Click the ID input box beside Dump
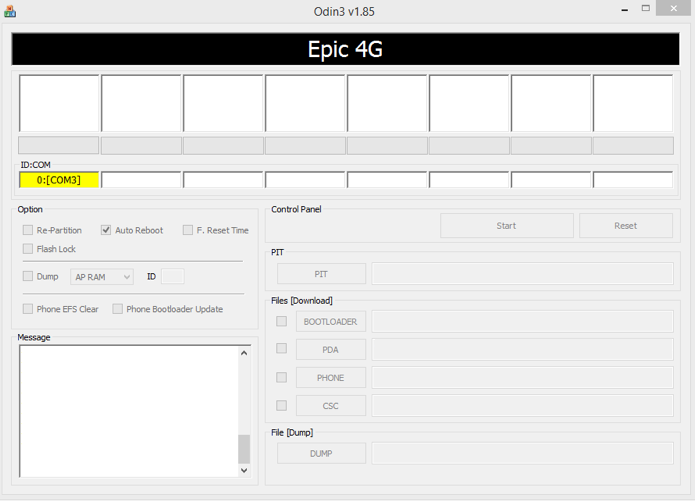 coord(173,276)
